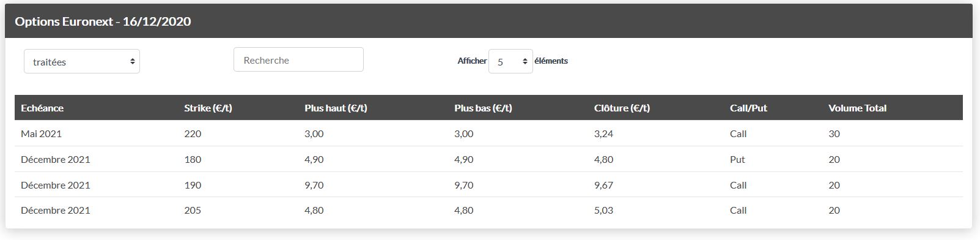The width and height of the screenshot is (980, 240).
Task: Select Décembre 2021 row with strike 190
Action: pos(488,185)
